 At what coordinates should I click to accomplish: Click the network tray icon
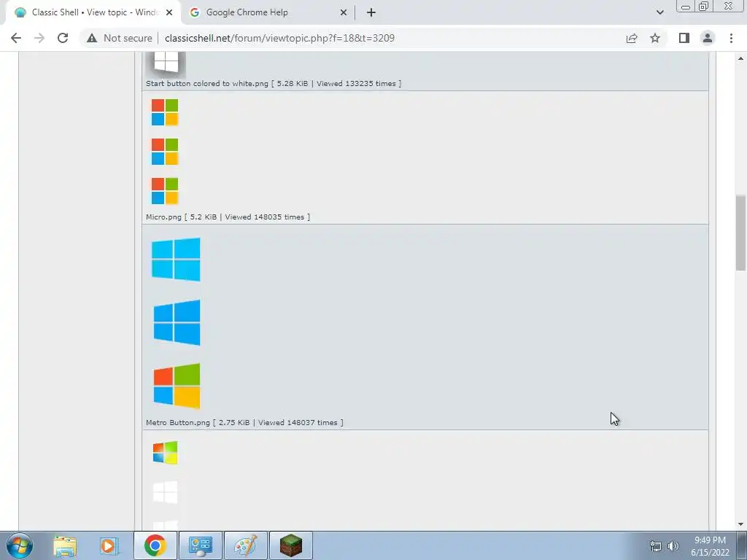656,546
